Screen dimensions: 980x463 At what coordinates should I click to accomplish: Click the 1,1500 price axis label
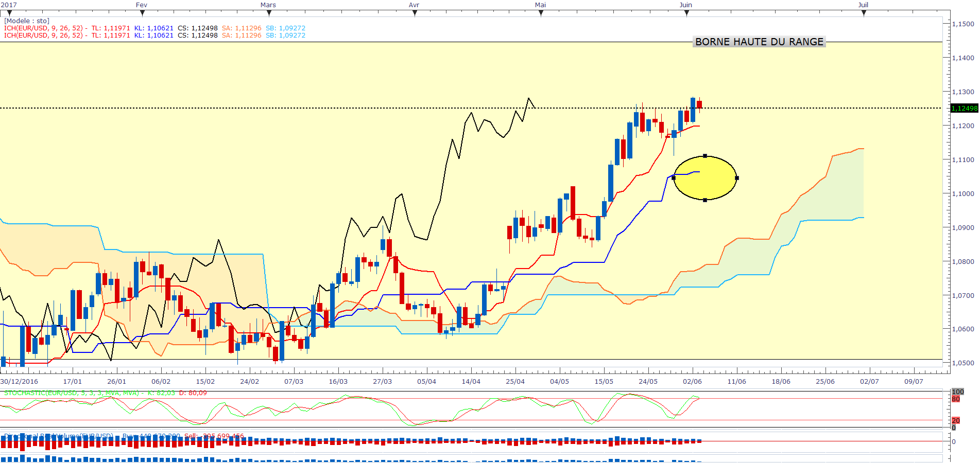(x=963, y=24)
